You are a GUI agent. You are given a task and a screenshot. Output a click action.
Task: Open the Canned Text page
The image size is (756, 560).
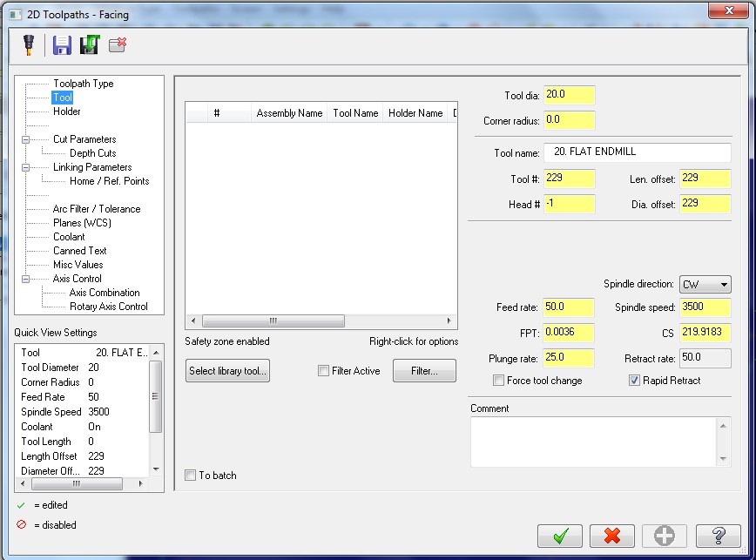[x=79, y=251]
